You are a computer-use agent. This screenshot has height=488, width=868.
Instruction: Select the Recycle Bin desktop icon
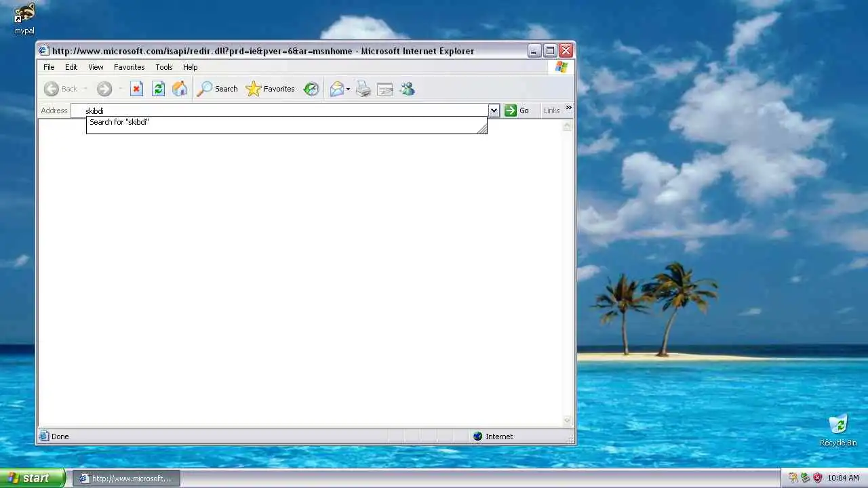(838, 430)
